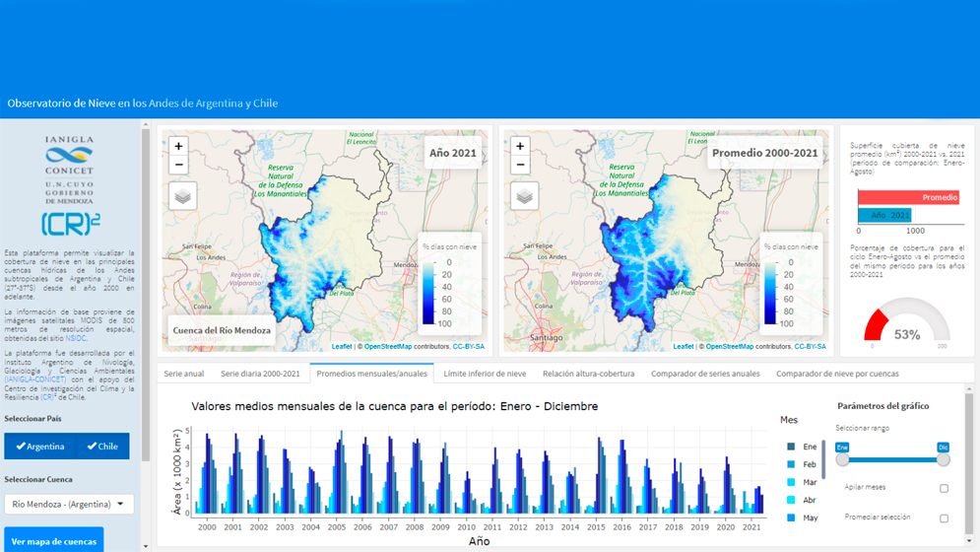Open OpenStreetMap link on Promedio map
The height and width of the screenshot is (552, 980).
730,346
